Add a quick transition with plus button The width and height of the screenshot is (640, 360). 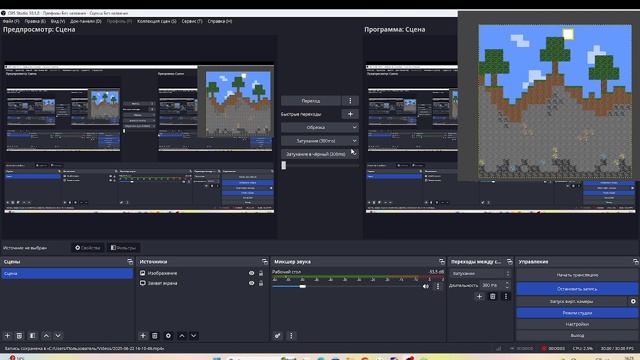click(350, 114)
